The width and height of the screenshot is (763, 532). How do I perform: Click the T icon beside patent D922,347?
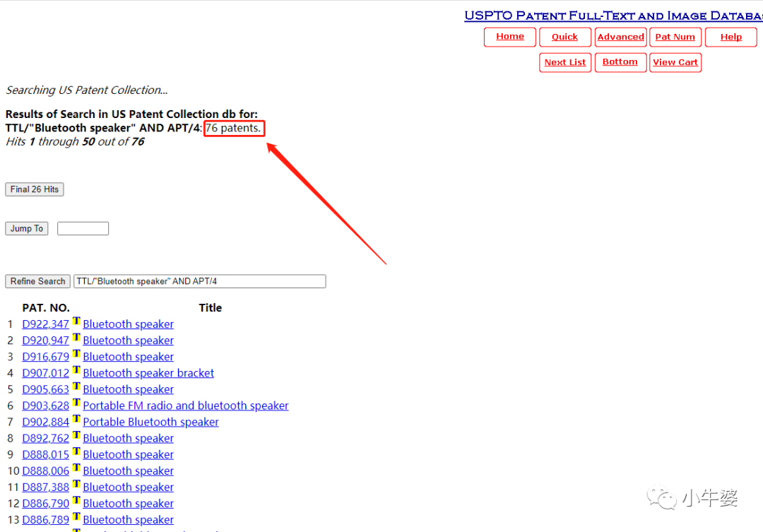point(76,321)
